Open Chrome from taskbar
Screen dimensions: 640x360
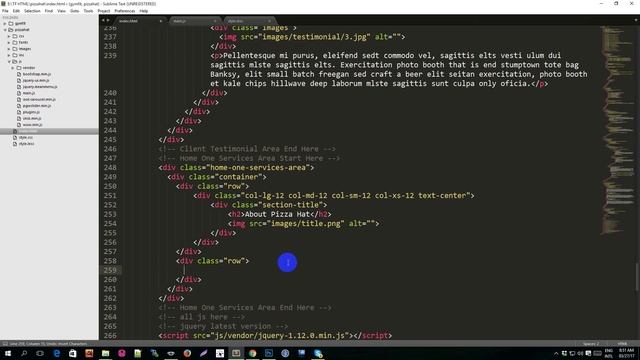tap(253, 353)
